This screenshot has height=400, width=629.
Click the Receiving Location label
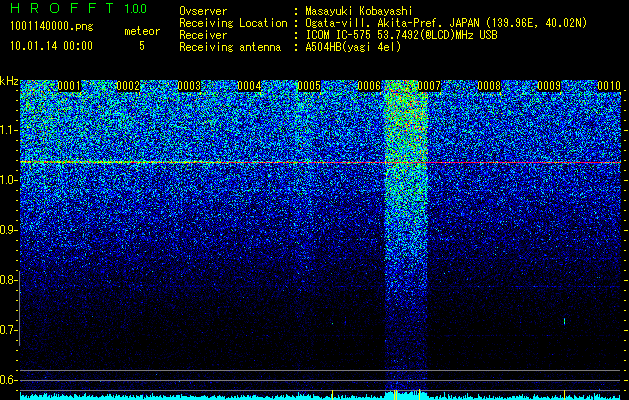[233, 23]
